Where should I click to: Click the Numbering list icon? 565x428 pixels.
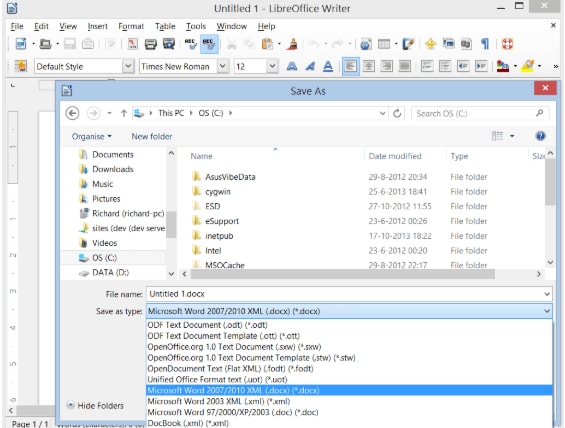(427, 66)
